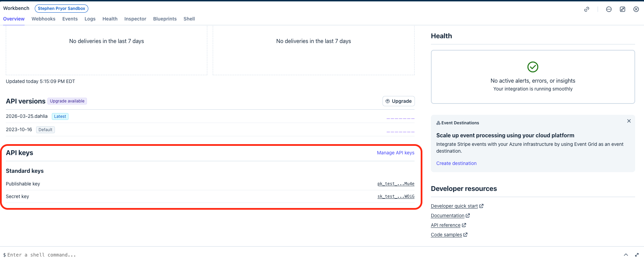The image size is (644, 263).
Task: Switch to the Overview tab
Action: tap(14, 19)
